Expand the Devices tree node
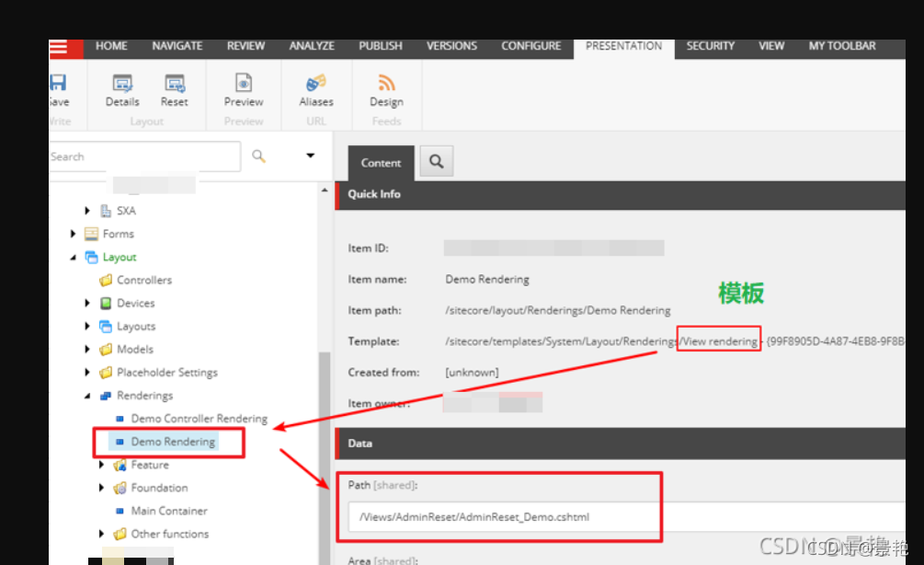 87,303
